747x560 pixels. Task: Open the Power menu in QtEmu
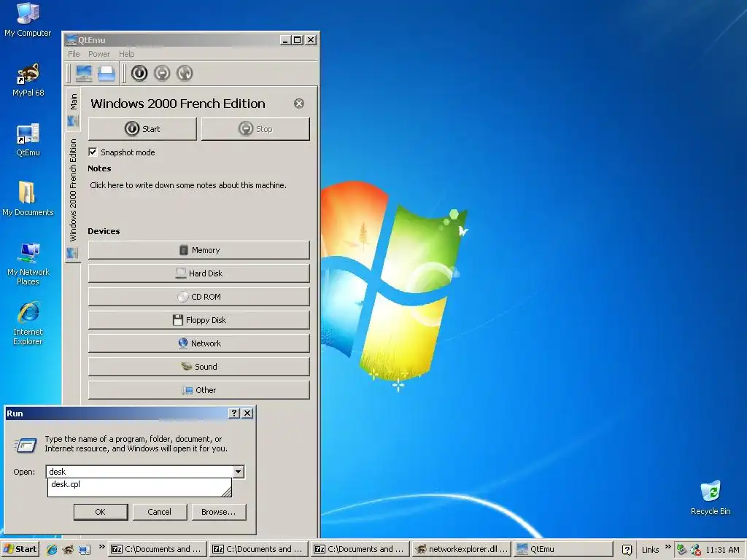tap(99, 54)
